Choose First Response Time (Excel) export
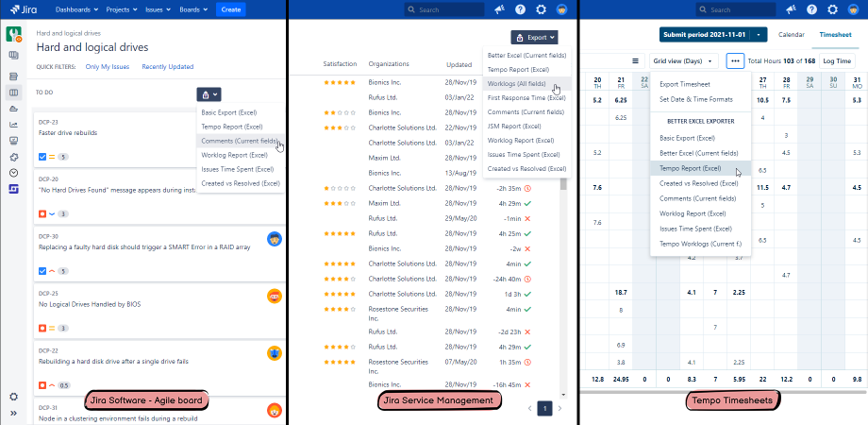 (x=526, y=97)
